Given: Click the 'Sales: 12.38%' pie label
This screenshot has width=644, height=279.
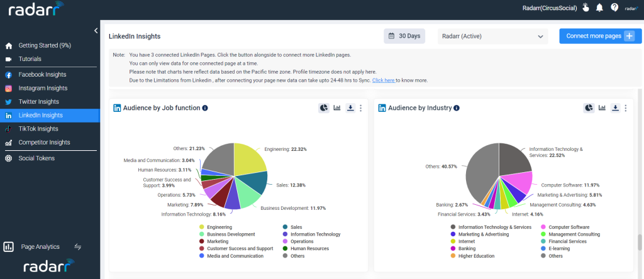Looking at the screenshot, I should click(291, 185).
